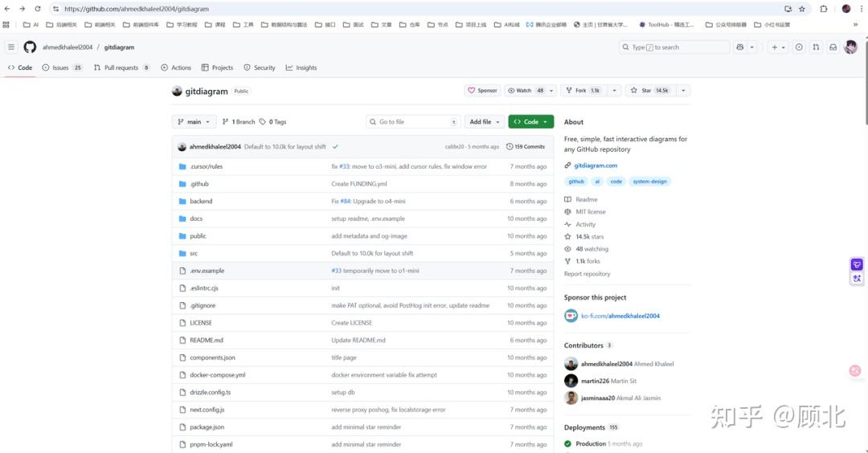The height and width of the screenshot is (453, 868).
Task: Open pull requests shortcut icon in header
Action: (816, 47)
